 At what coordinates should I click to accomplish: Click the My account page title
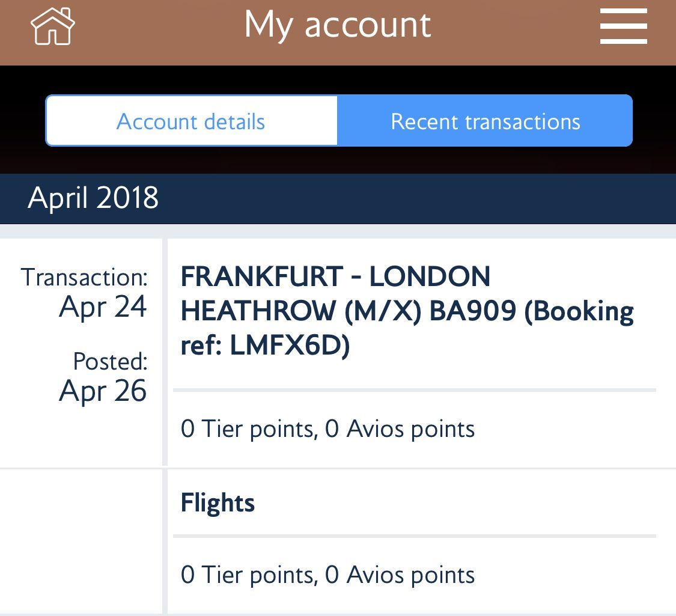coord(338,25)
